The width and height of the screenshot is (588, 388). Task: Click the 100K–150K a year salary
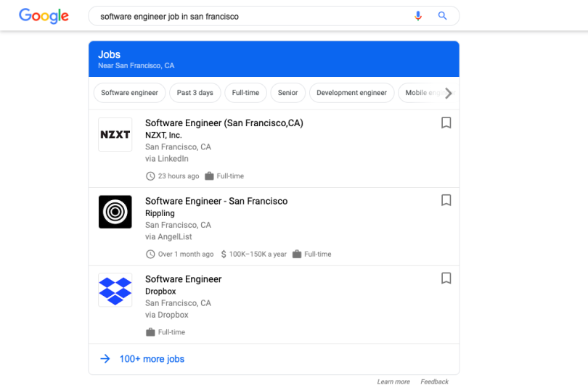tap(258, 255)
